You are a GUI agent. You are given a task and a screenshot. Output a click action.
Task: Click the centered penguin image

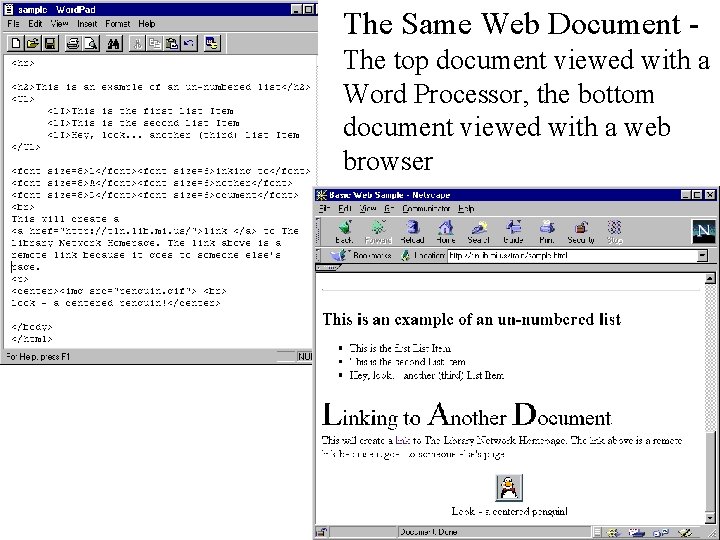(509, 487)
